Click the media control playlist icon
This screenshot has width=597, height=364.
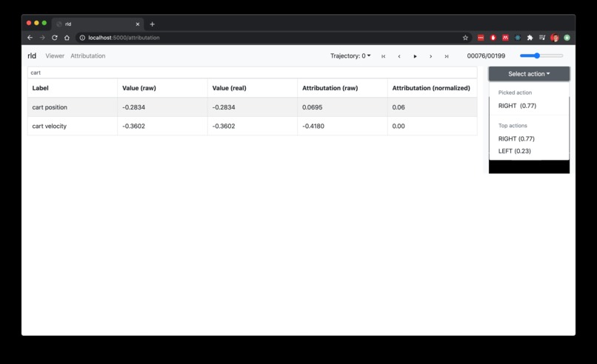(542, 38)
